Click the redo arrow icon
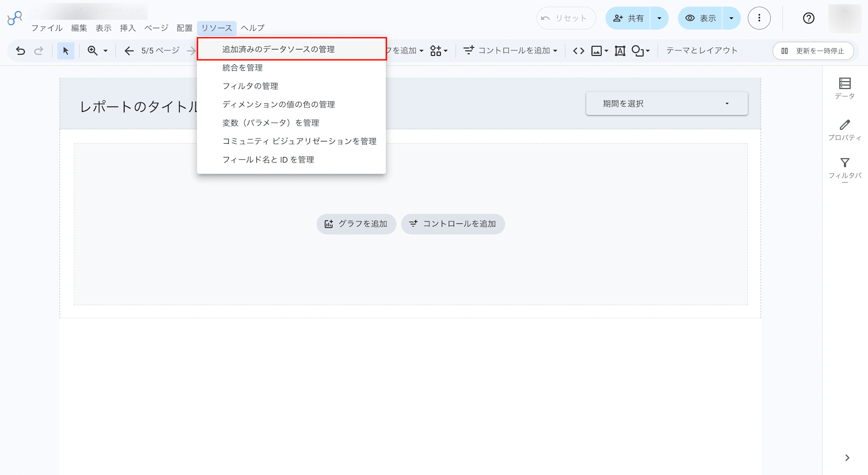This screenshot has height=475, width=868. tap(39, 51)
